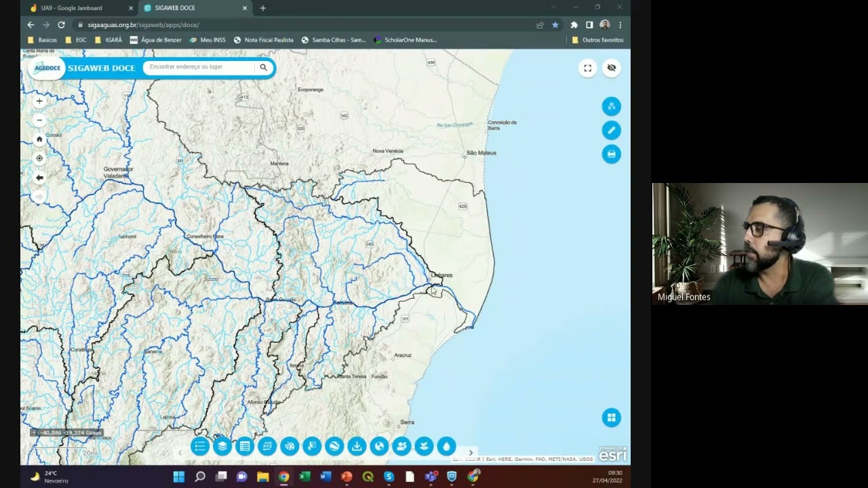Go back in browser history
This screenshot has height=488, width=868.
(31, 25)
